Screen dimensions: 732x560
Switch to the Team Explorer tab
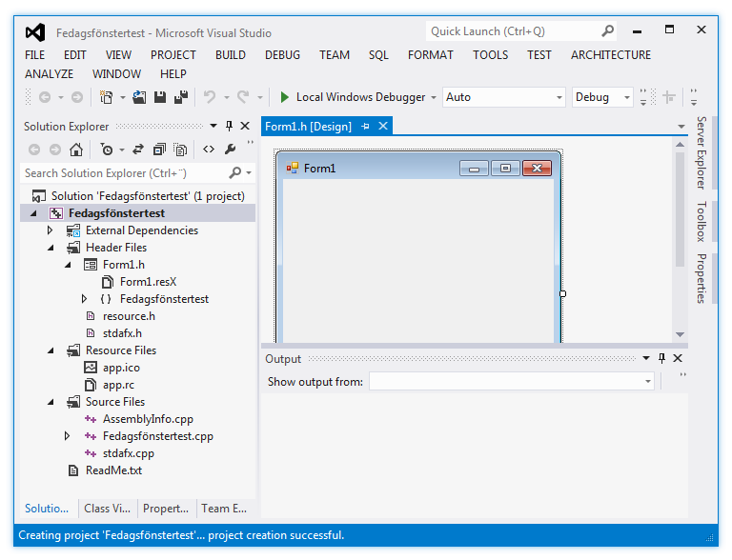tap(224, 509)
